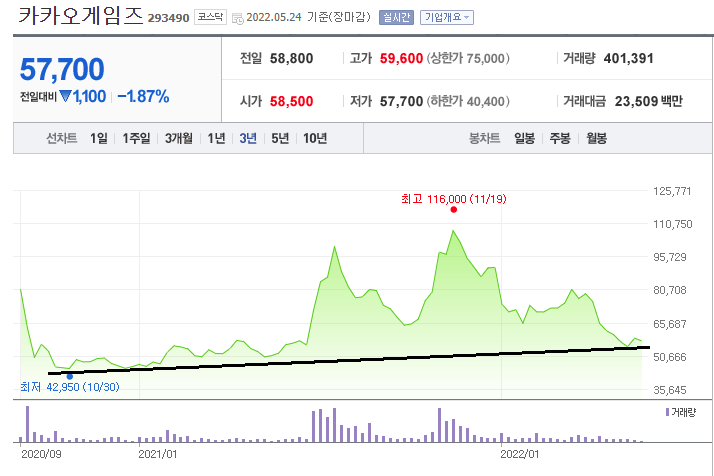Click the 거래량 volume legend
Viewport: 714px width, 476px height.
(681, 412)
